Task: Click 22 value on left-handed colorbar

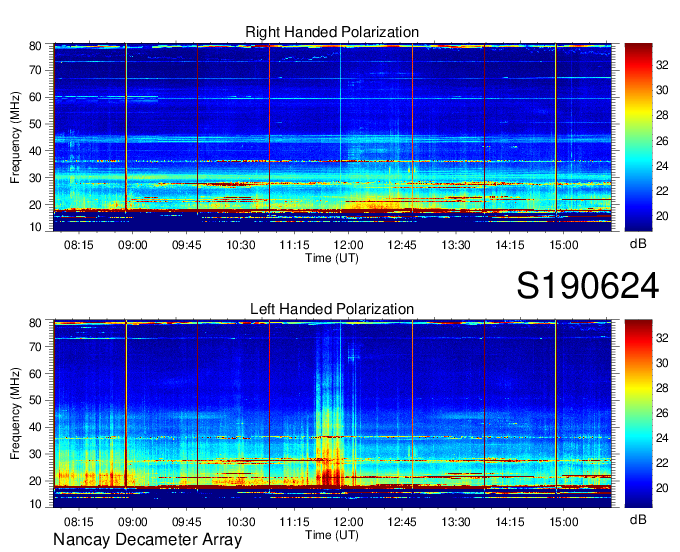Action: pos(662,463)
